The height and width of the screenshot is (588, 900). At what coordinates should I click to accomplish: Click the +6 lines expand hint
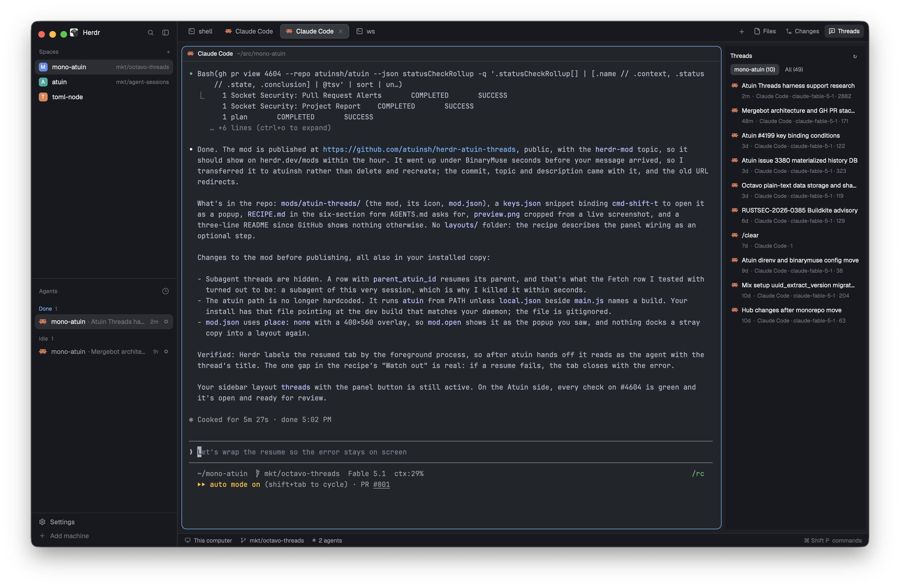tap(270, 128)
